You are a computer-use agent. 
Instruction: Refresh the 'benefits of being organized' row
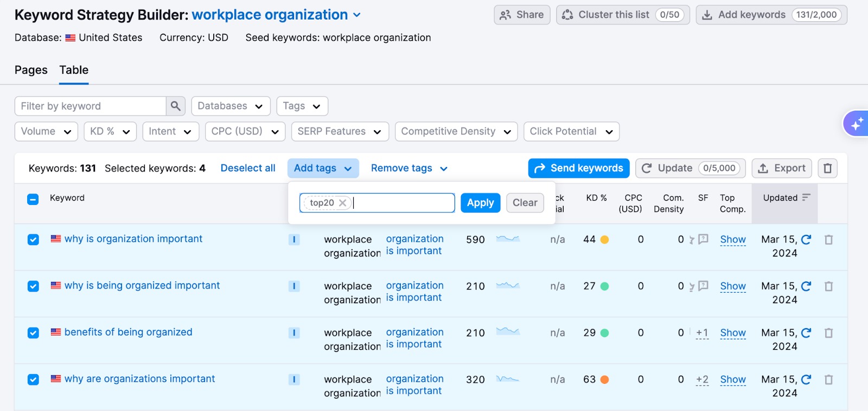click(806, 333)
